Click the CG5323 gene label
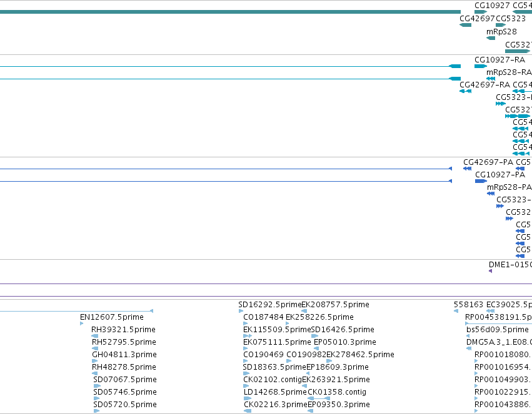 click(511, 19)
